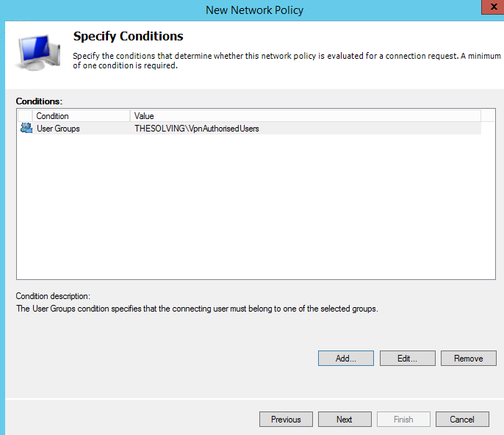
Task: Cancel the network policy wizard
Action: tap(462, 420)
